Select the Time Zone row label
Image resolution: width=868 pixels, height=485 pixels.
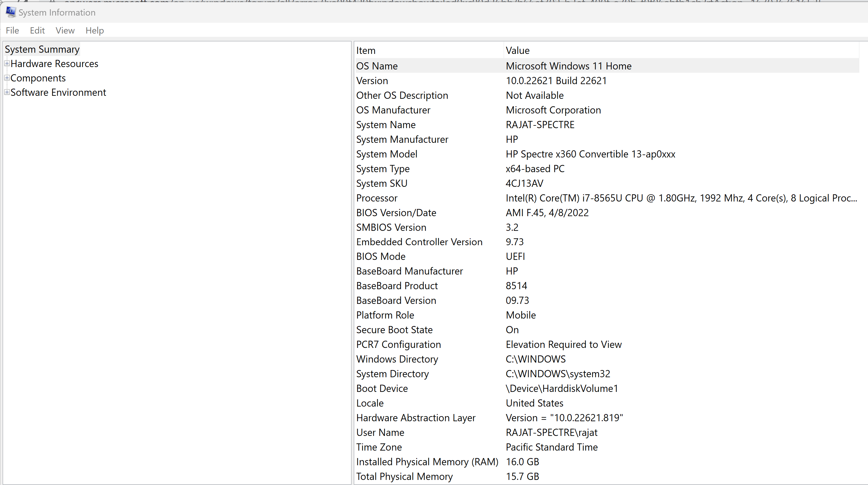click(x=379, y=447)
